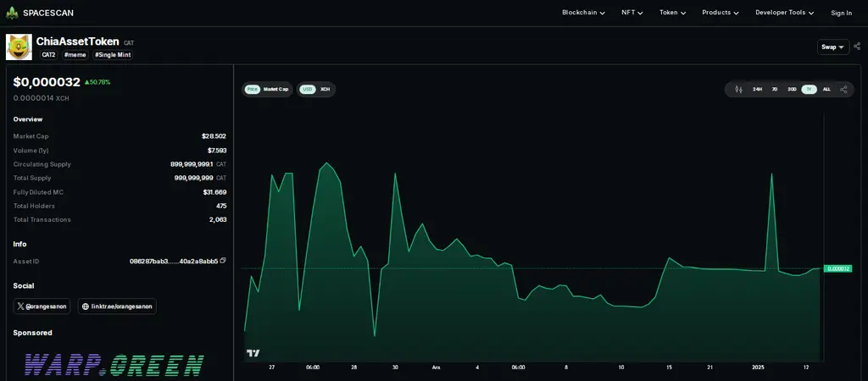Click the Circulating Supply value 899,999,999.1
Screen dimensions: 868x381
point(192,164)
